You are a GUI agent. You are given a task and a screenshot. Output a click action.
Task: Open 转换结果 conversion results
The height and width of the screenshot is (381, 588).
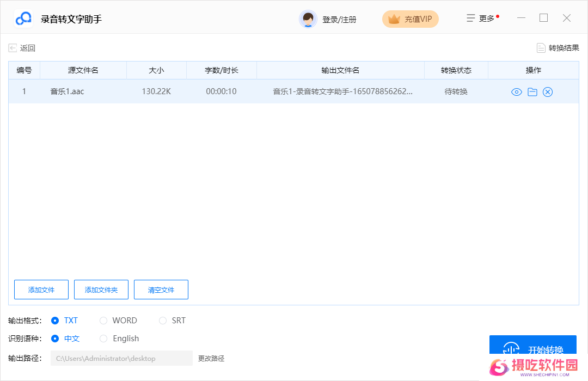pos(558,48)
